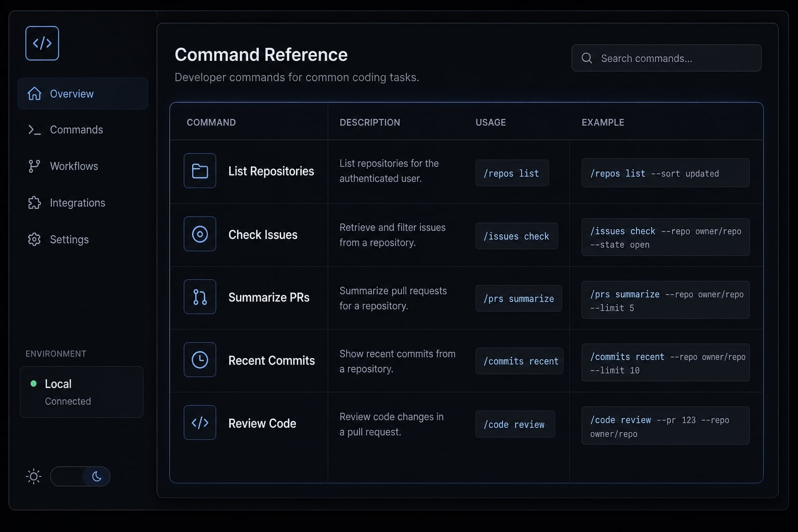Image resolution: width=798 pixels, height=532 pixels.
Task: Click the git branch icon beside Workflows
Action: 34,166
